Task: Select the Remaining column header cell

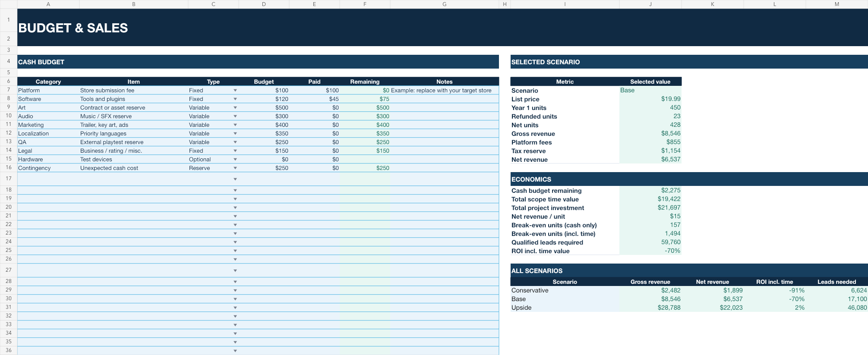Action: tap(365, 82)
